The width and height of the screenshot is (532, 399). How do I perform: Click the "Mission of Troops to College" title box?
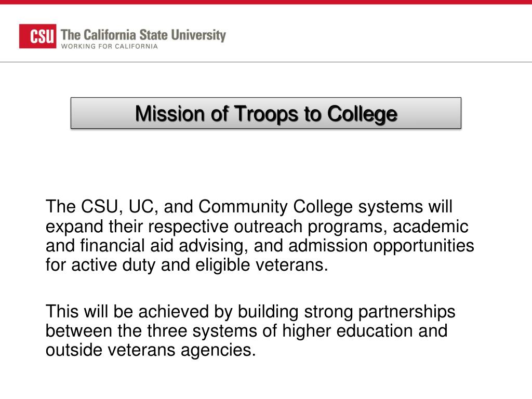point(266,113)
